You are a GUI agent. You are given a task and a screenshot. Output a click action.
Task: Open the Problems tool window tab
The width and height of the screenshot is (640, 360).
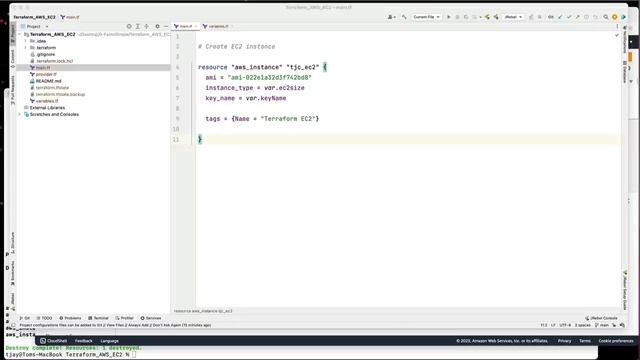pos(70,318)
